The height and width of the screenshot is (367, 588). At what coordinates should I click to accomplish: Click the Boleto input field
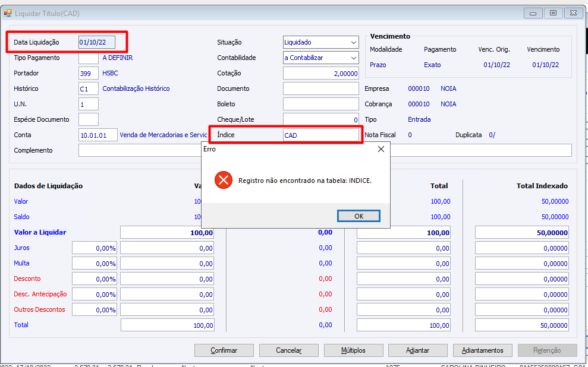pyautogui.click(x=321, y=104)
